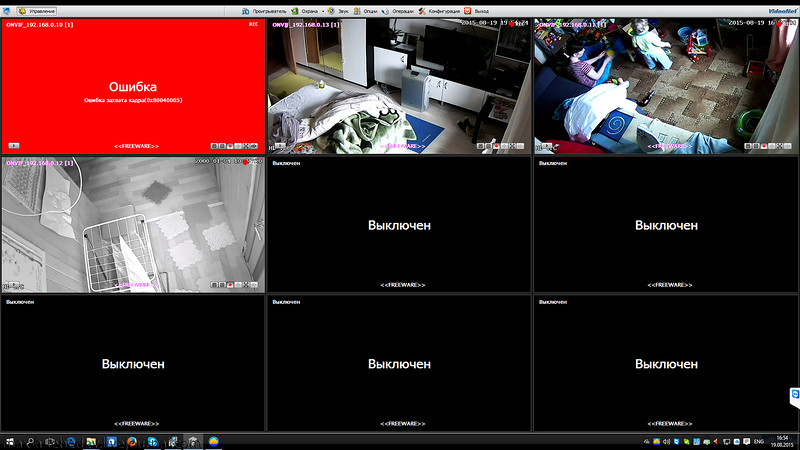
Task: Click the VideoNet logo at top right
Action: 782,11
